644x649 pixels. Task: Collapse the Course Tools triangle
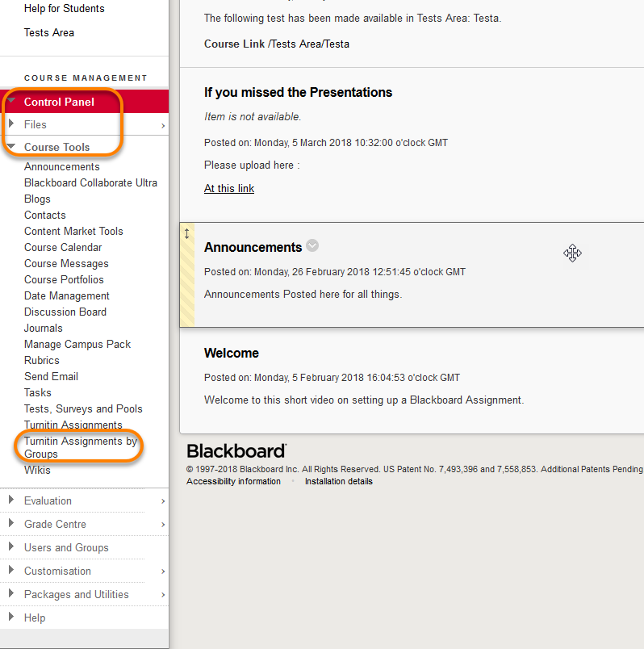point(11,146)
